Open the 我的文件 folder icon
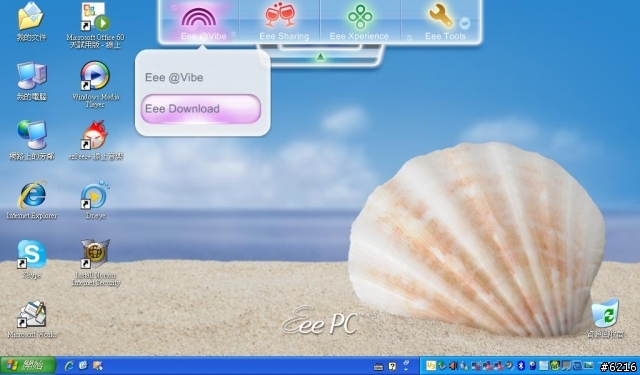This screenshot has width=640, height=375. coord(31,22)
